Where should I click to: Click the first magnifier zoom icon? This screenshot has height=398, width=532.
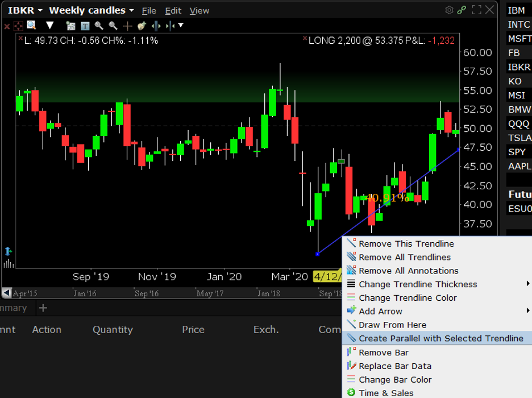(x=99, y=26)
